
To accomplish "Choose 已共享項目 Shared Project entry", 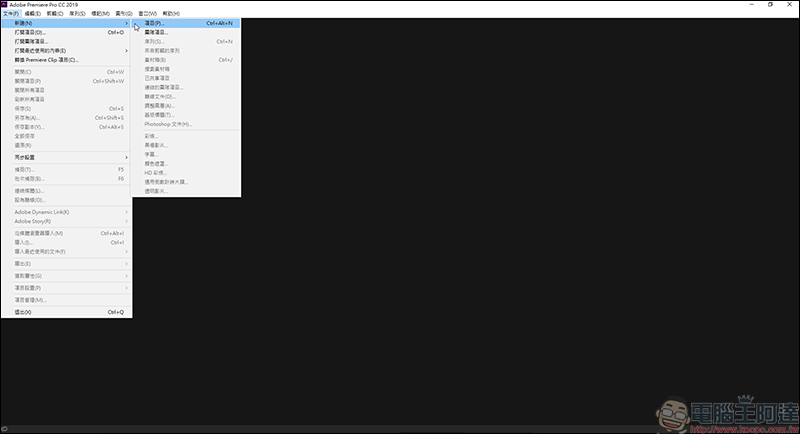I will click(x=186, y=78).
